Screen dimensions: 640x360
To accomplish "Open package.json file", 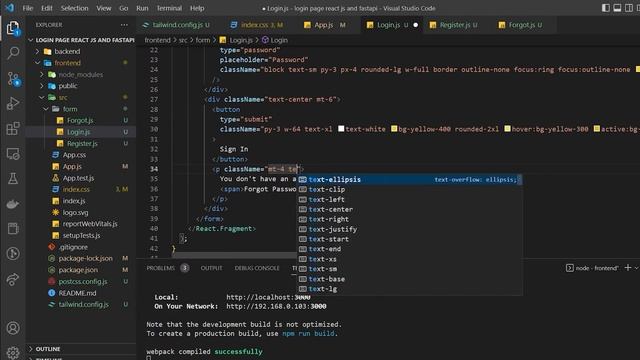I will pyautogui.click(x=78, y=270).
